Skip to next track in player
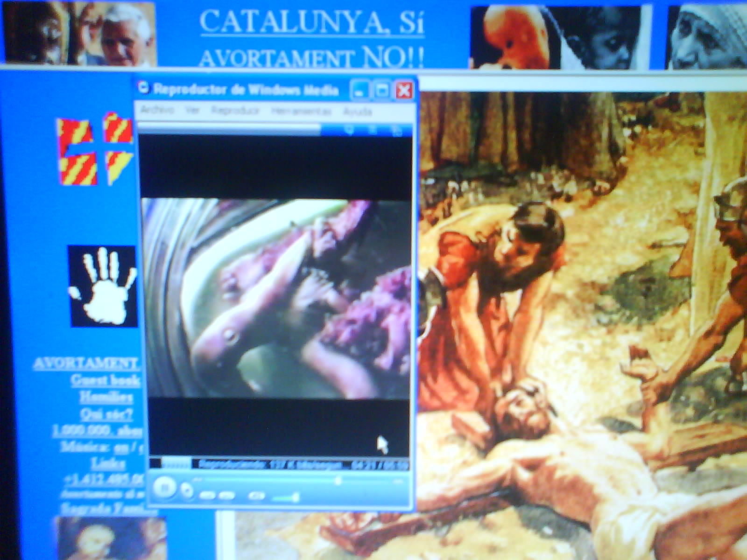The height and width of the screenshot is (560, 747). click(227, 495)
